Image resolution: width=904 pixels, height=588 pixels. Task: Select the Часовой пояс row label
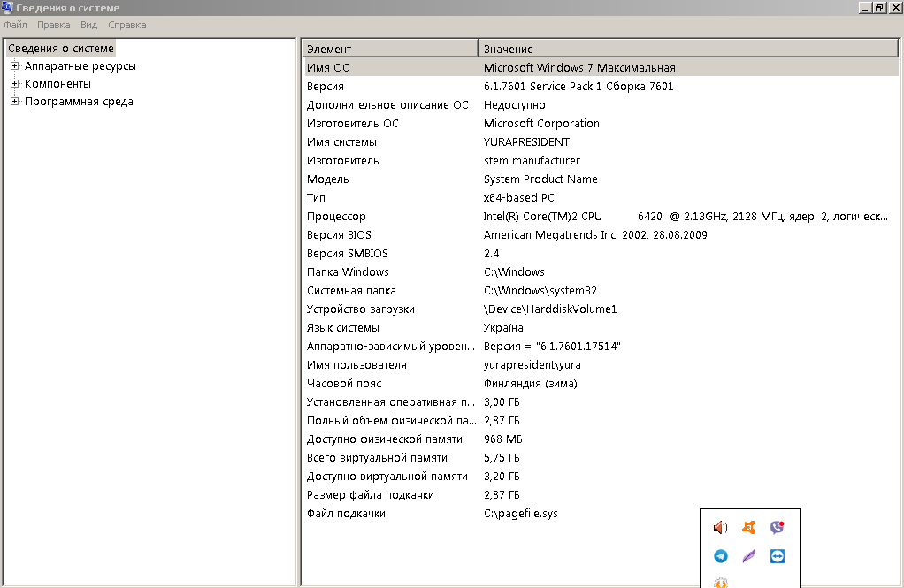[x=344, y=384]
